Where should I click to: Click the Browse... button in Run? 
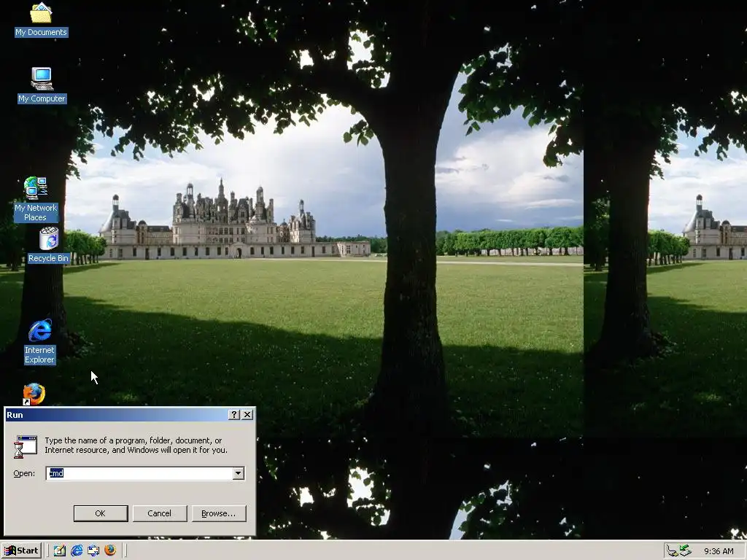coord(219,513)
